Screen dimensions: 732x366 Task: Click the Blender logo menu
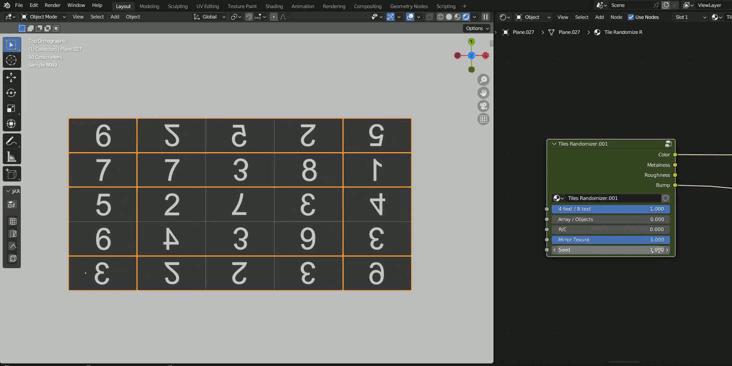(7, 6)
